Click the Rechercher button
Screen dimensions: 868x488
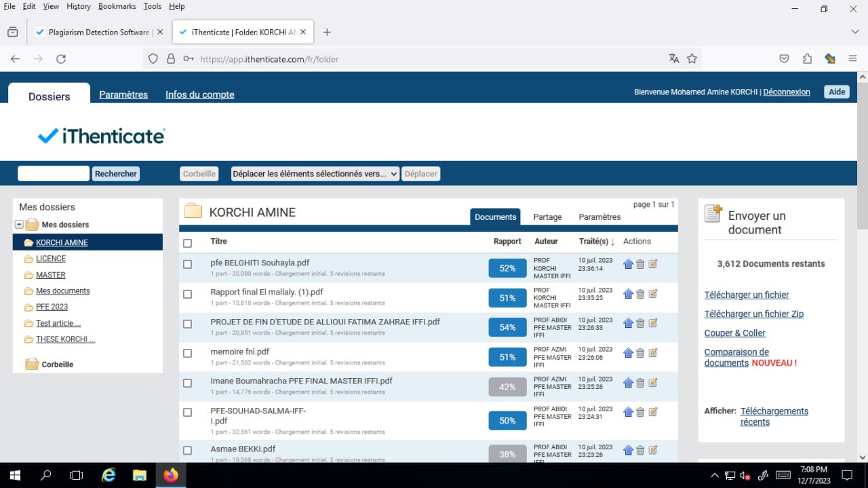click(116, 174)
